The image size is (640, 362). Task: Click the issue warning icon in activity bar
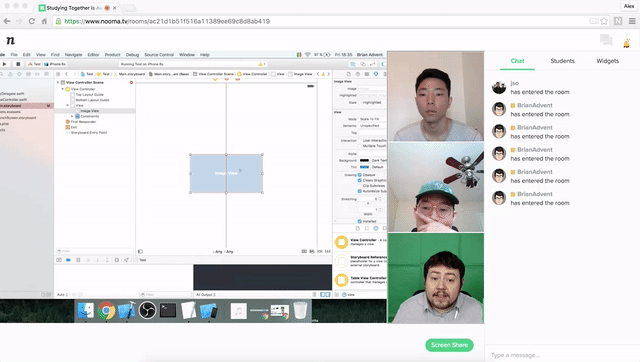(261, 64)
